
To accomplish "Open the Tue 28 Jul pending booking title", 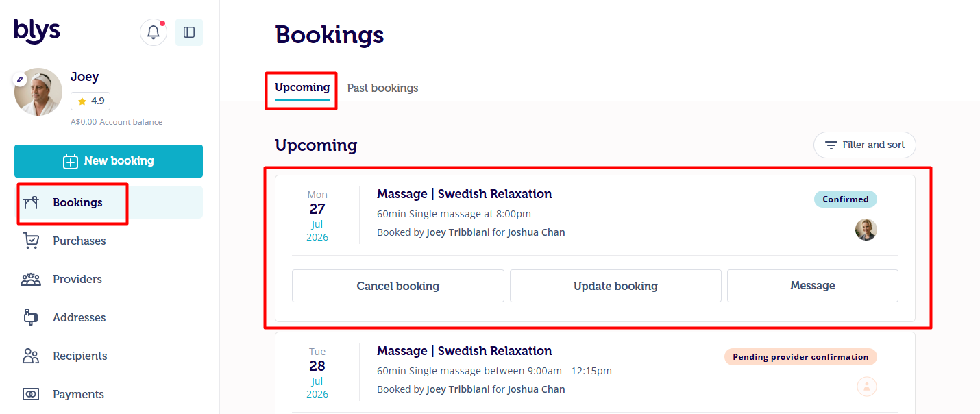I will (464, 351).
